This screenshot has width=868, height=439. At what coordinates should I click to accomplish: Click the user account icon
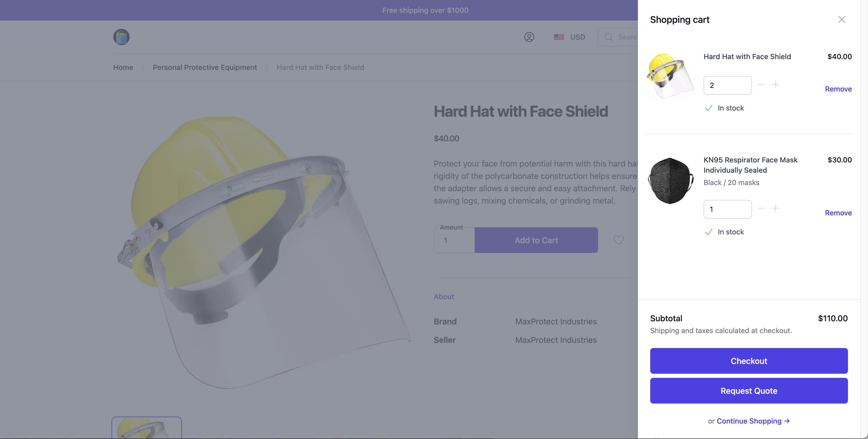coord(529,37)
